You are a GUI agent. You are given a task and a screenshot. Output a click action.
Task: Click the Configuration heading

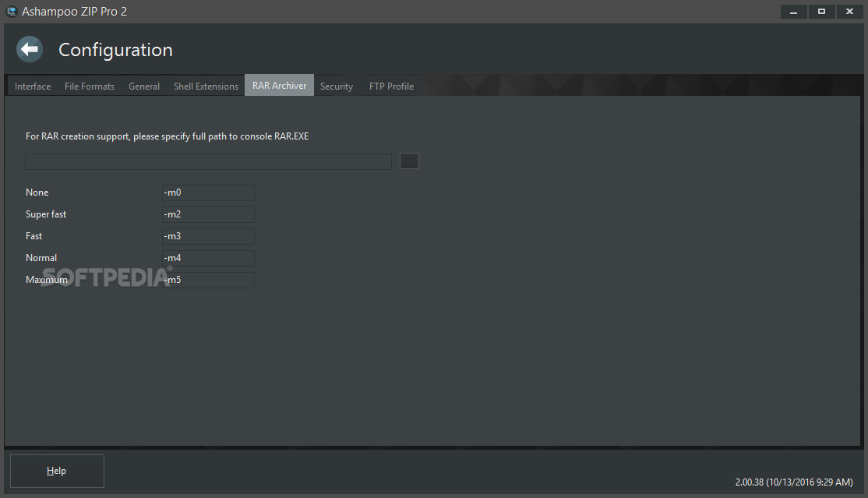tap(115, 50)
